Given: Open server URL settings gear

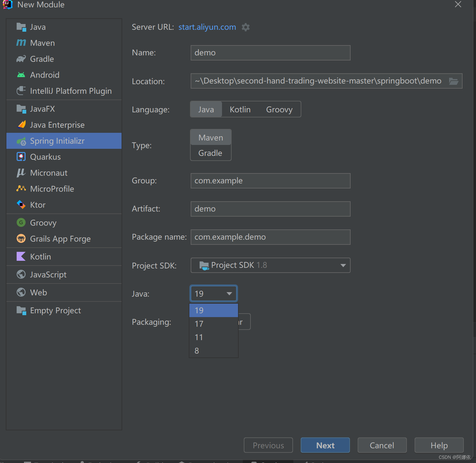Looking at the screenshot, I should click(x=246, y=27).
